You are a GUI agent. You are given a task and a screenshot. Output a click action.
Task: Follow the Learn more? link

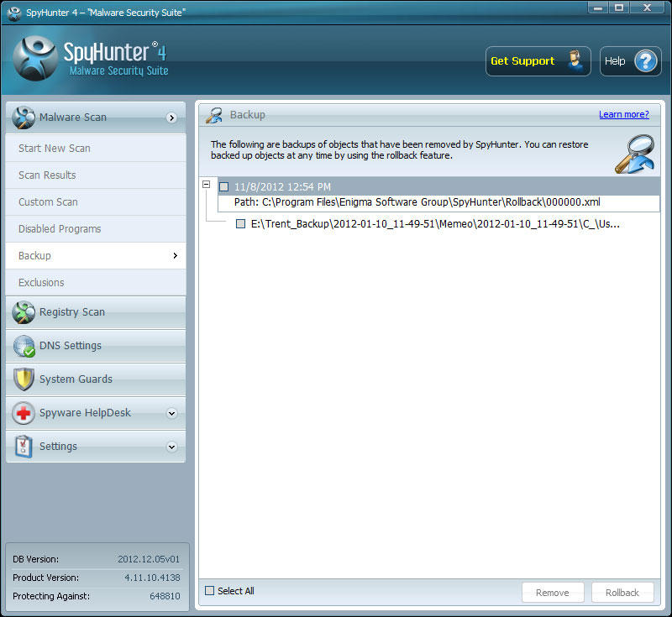623,114
